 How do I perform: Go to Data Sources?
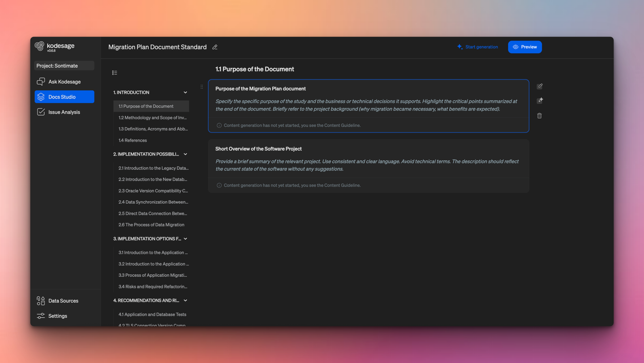point(63,301)
